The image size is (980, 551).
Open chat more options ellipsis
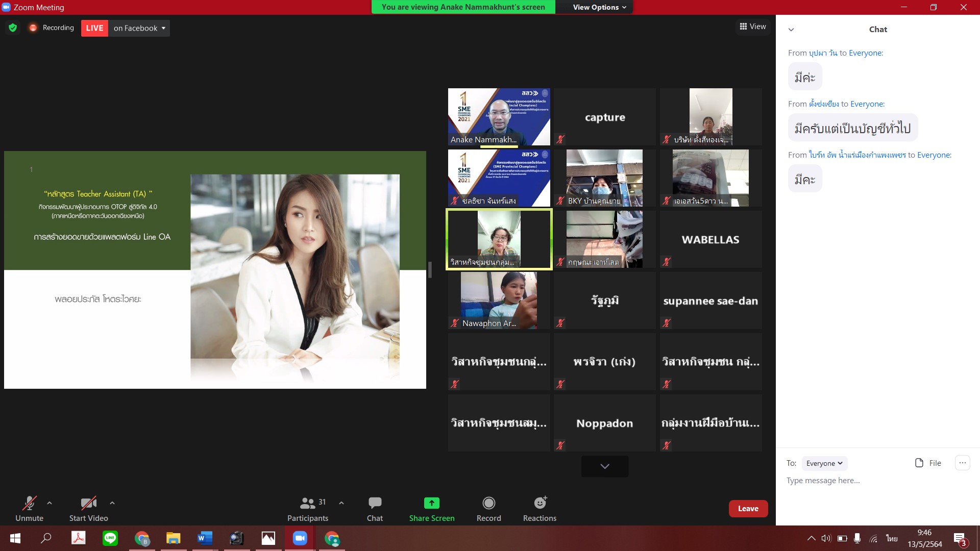(x=962, y=463)
